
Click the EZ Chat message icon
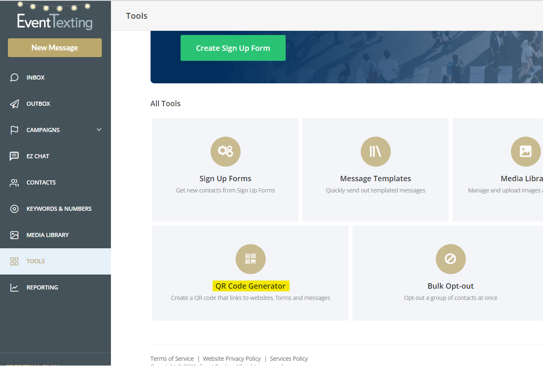(x=14, y=156)
